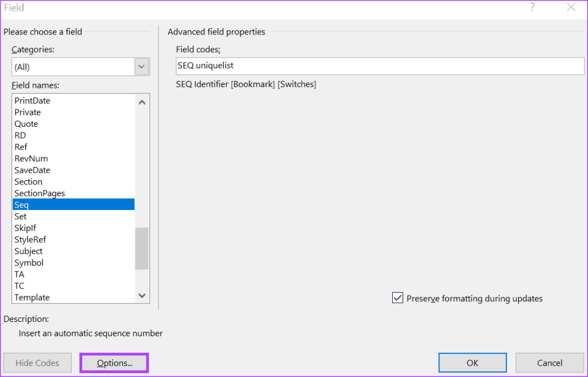
Task: Choose RevNum from the list
Action: [x=31, y=158]
